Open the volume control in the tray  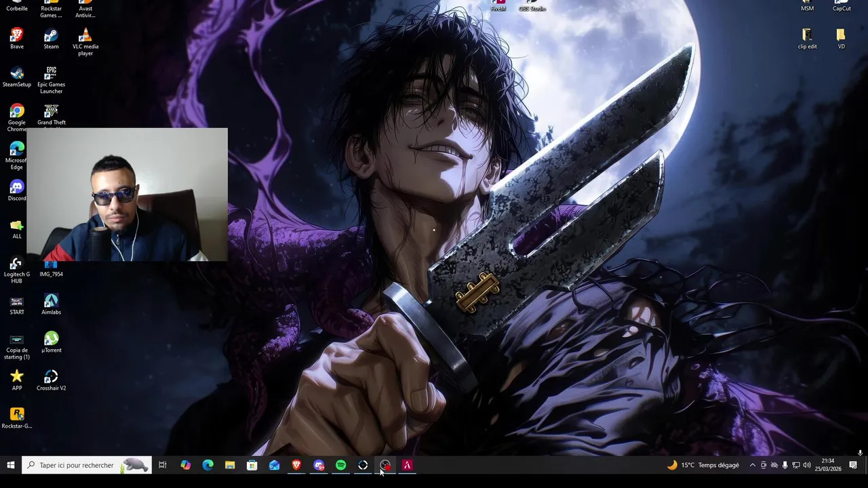click(807, 465)
